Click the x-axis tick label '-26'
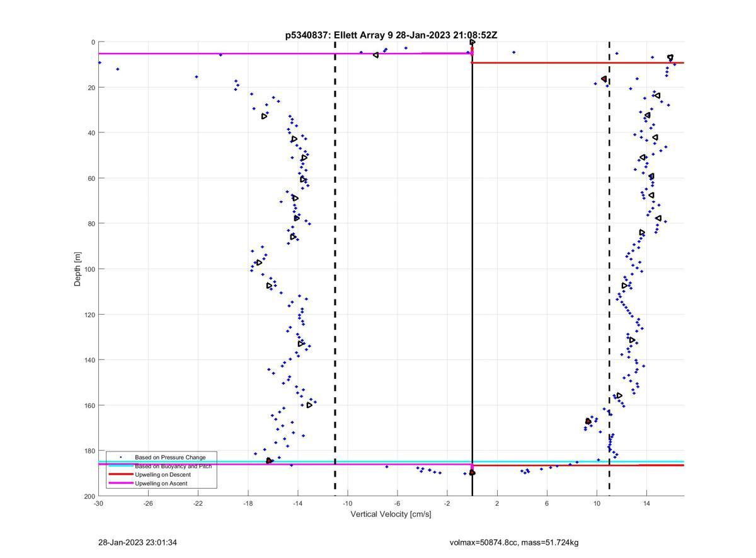The width and height of the screenshot is (756, 558). pos(148,503)
